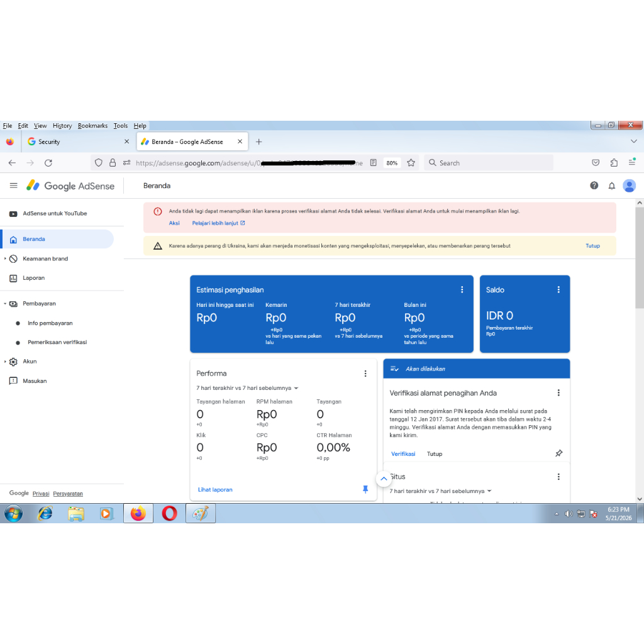Viewport: 644px width, 644px height.
Task: Open the Firefox extensions puzzle icon
Action: [614, 163]
